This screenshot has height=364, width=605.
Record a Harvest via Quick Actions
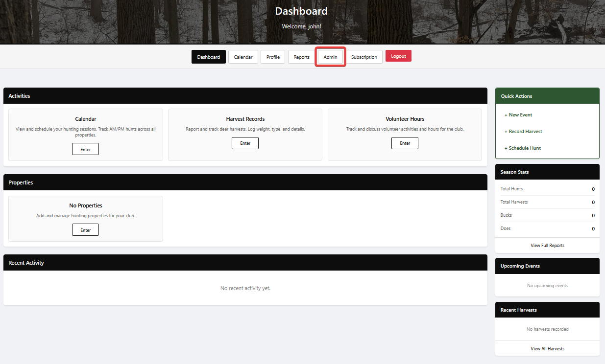521,131
